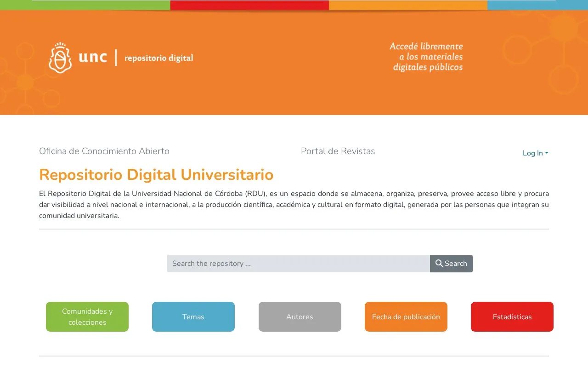Screen dimensions: 588x368
Task: Click the Repositorio Digital Universitario heading
Action: click(156, 175)
